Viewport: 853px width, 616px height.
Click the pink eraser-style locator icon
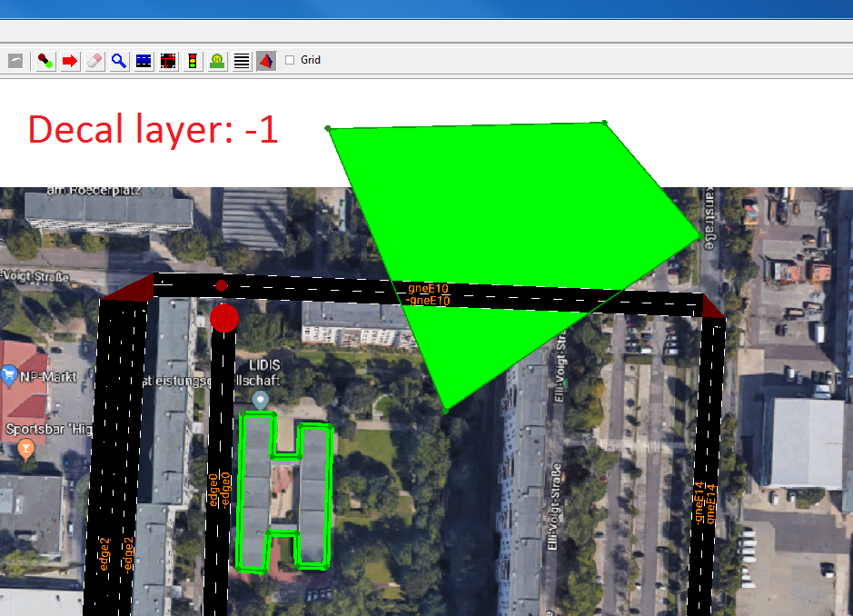point(94,61)
